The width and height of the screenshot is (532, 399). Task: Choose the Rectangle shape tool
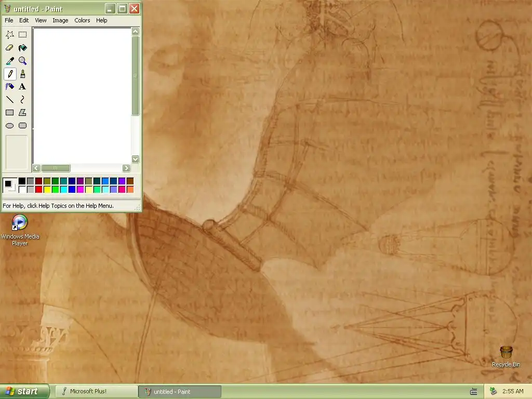pyautogui.click(x=10, y=112)
